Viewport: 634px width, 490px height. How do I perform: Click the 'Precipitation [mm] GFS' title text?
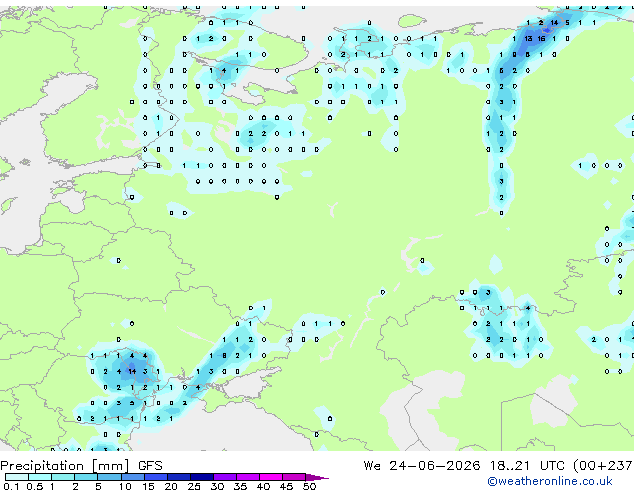[x=81, y=466]
